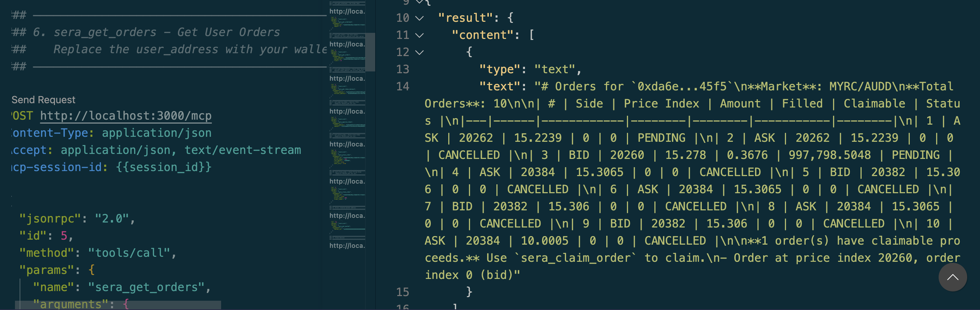Fold the object starting on line 12
The width and height of the screenshot is (980, 310).
pyautogui.click(x=419, y=52)
